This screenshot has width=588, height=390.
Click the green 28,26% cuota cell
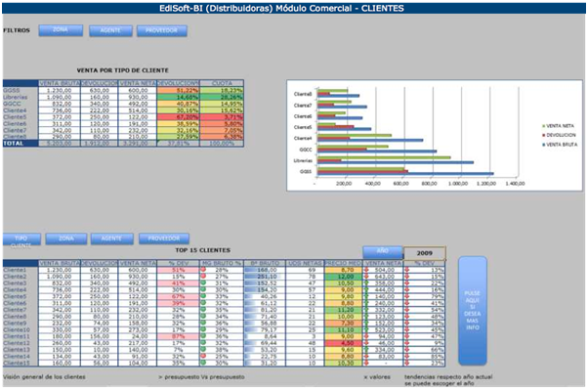click(222, 97)
